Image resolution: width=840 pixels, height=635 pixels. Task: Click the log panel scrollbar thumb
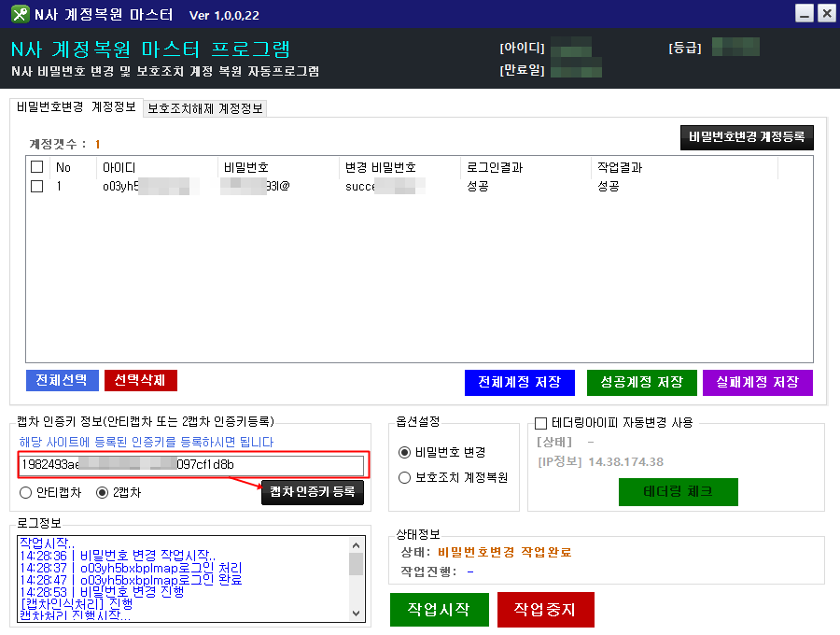tap(357, 564)
